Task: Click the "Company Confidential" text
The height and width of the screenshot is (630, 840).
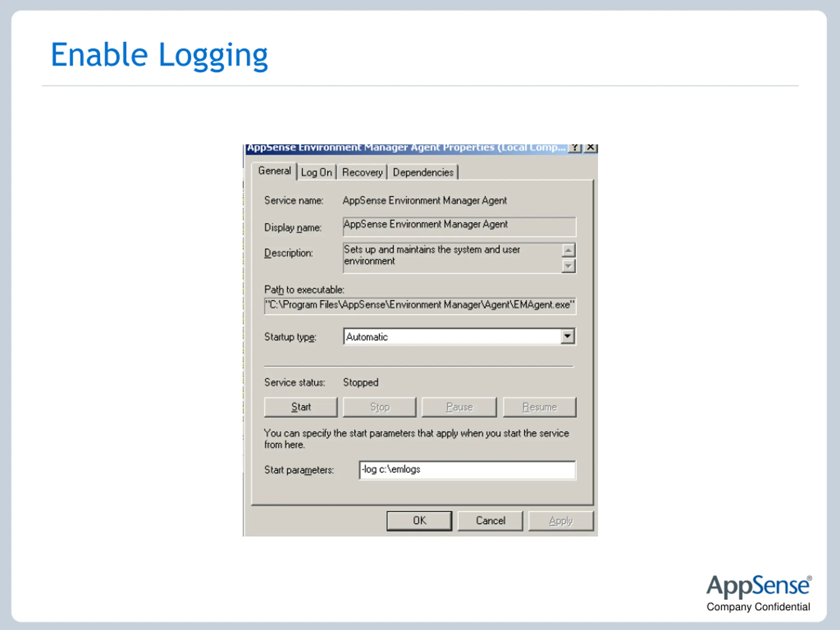Action: point(758,607)
